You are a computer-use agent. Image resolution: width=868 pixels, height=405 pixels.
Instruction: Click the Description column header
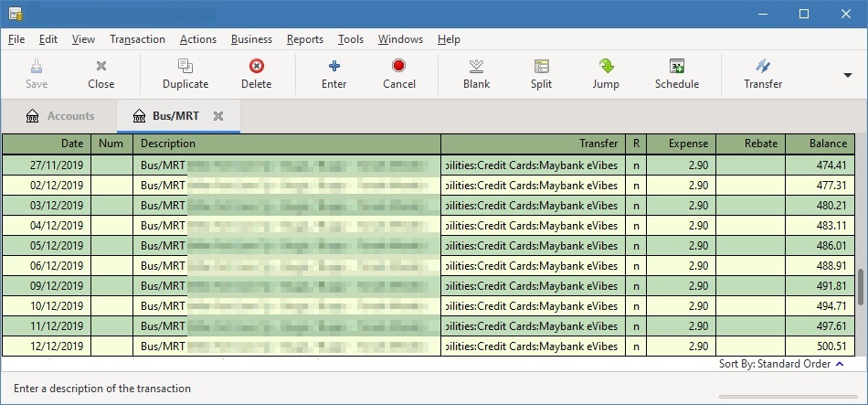click(287, 144)
